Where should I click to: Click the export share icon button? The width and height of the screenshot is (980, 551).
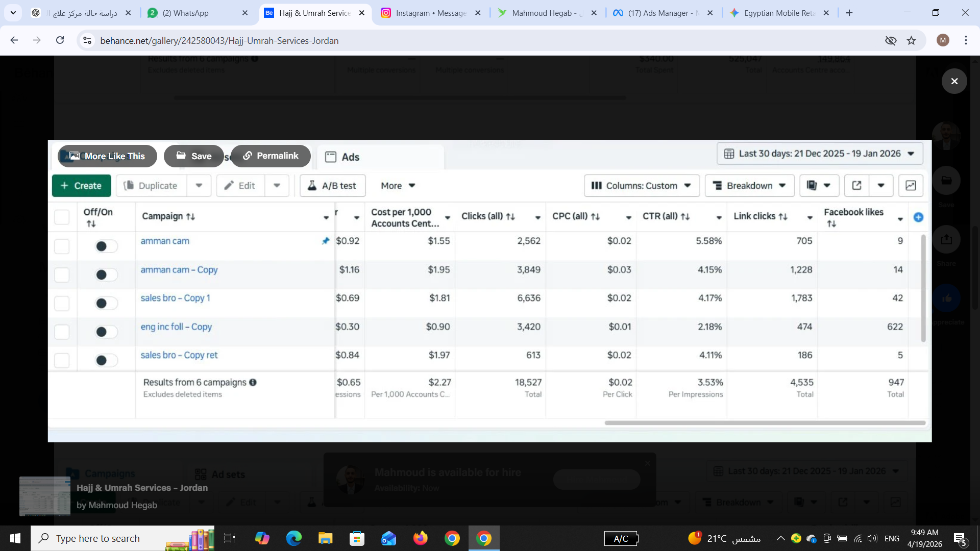click(856, 186)
